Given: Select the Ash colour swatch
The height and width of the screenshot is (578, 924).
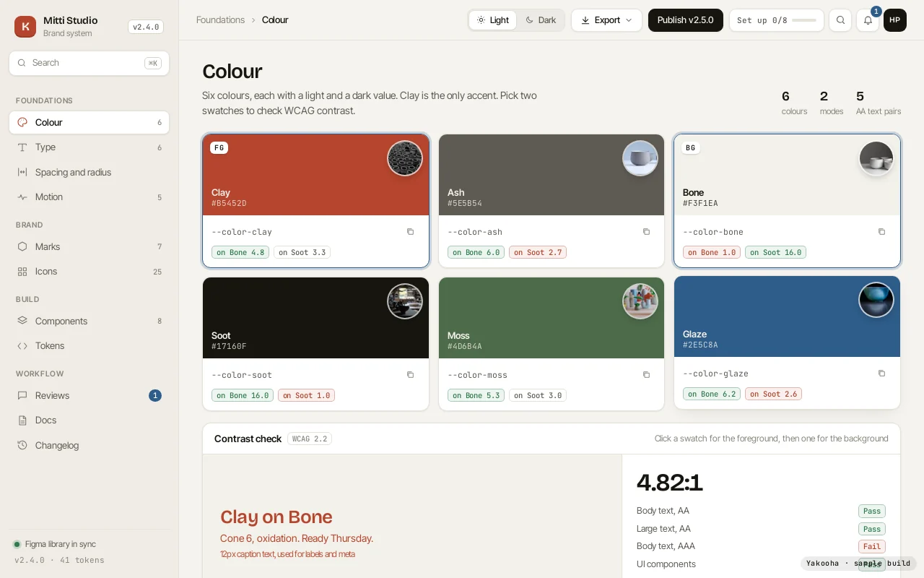Looking at the screenshot, I should pos(552,175).
